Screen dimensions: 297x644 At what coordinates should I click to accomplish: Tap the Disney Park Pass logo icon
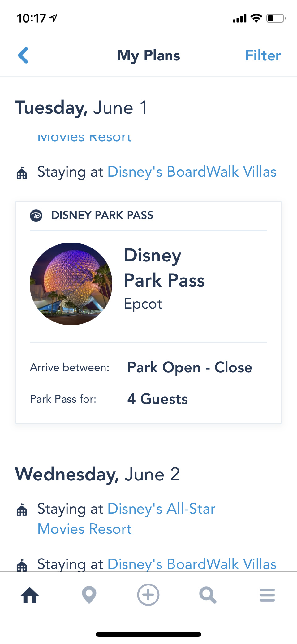pos(36,215)
